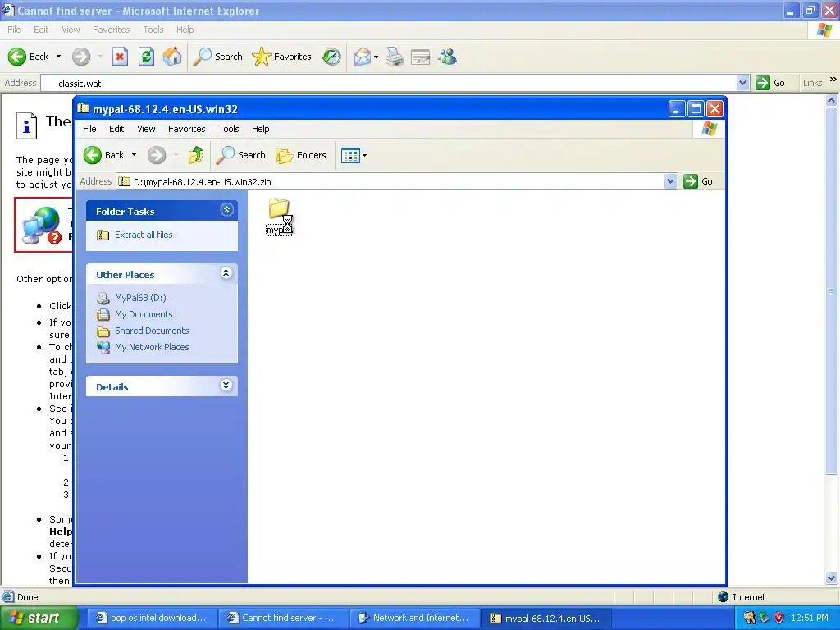This screenshot has height=630, width=840.
Task: Open Back history dropdown in Internet Explorer
Action: pyautogui.click(x=58, y=57)
